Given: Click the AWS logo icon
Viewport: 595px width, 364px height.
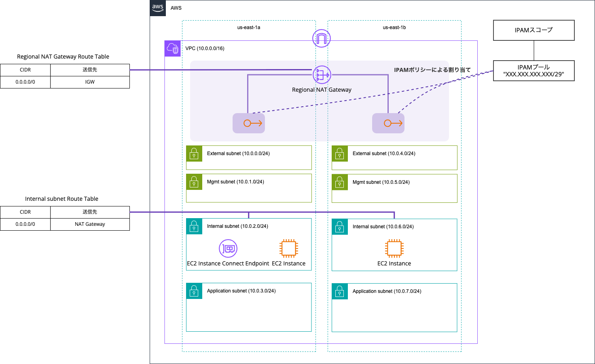Looking at the screenshot, I should 158,8.
